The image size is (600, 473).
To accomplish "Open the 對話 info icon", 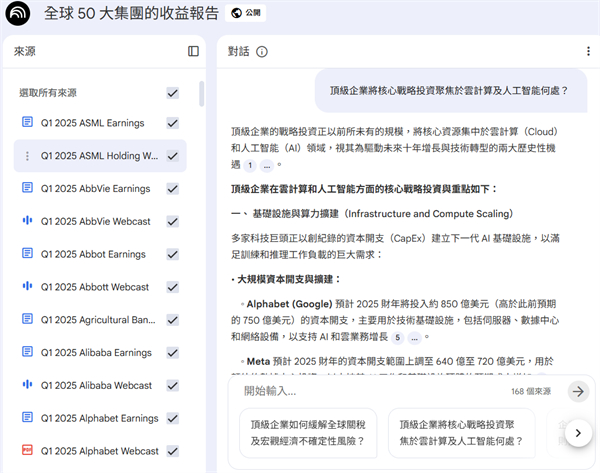I will coord(262,52).
